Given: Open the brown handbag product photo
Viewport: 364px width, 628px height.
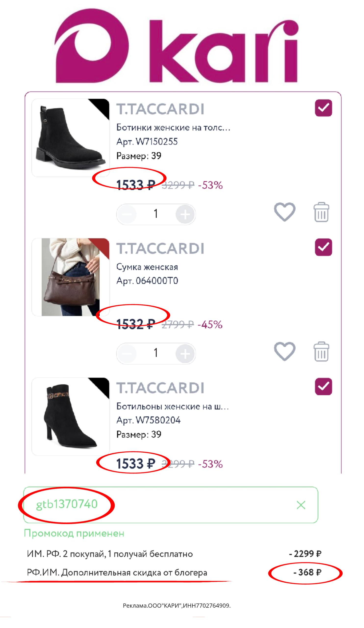Looking at the screenshot, I should (x=70, y=277).
